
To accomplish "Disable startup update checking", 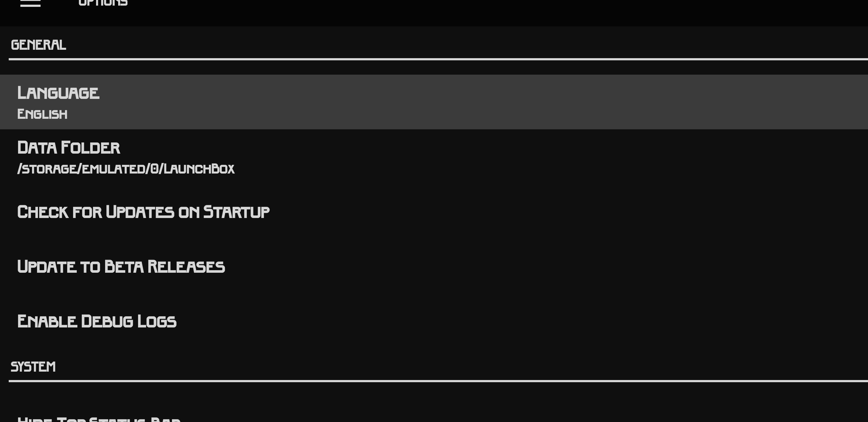I will coord(434,212).
